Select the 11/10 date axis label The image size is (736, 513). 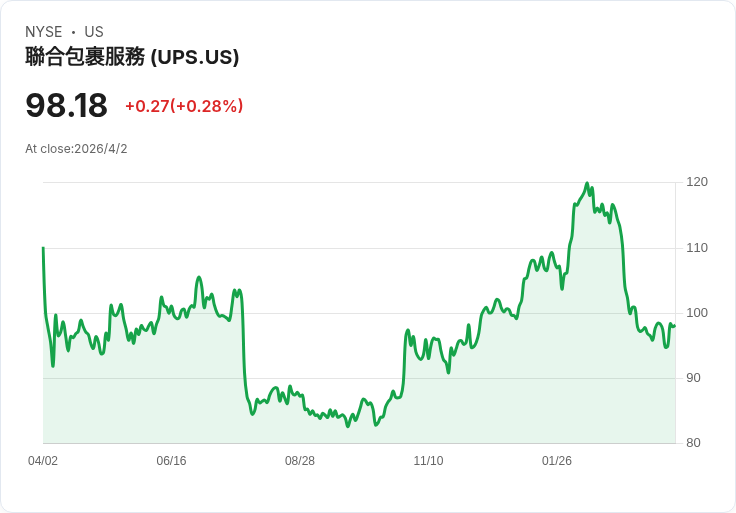tap(428, 461)
